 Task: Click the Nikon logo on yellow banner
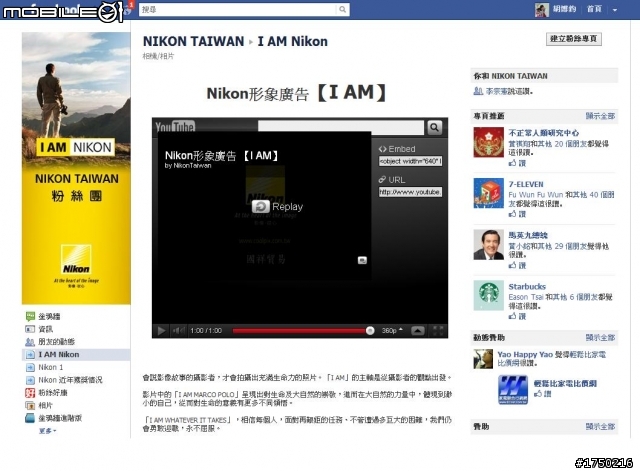(x=76, y=260)
